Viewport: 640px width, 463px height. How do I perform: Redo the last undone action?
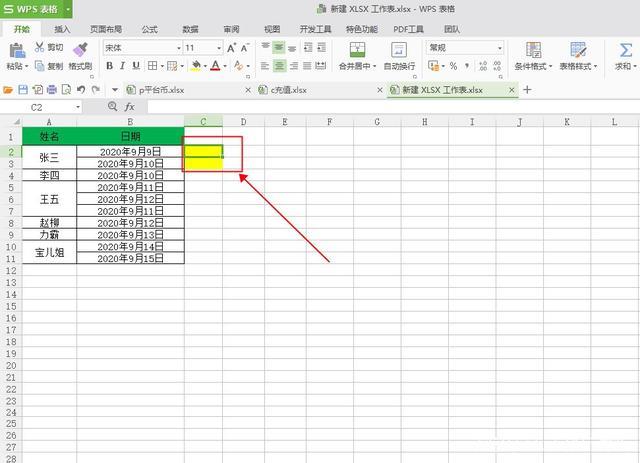[x=96, y=89]
